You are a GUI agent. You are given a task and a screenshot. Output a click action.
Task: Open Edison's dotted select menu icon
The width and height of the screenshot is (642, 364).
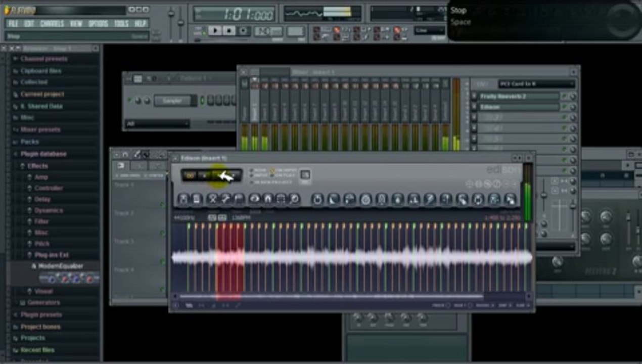click(x=281, y=199)
